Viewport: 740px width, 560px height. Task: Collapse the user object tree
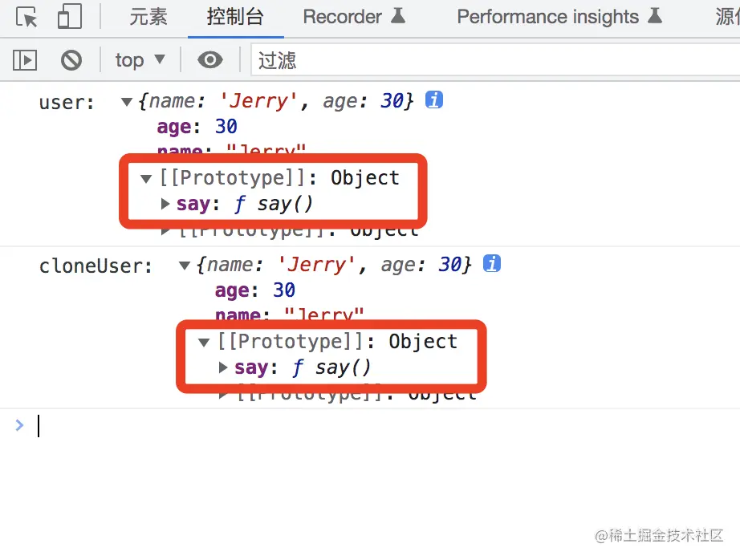126,101
